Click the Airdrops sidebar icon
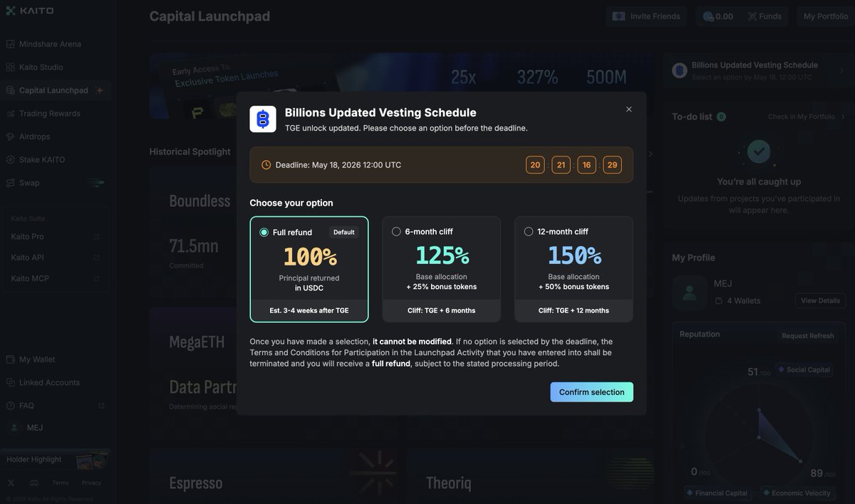The height and width of the screenshot is (504, 855). pyautogui.click(x=11, y=137)
